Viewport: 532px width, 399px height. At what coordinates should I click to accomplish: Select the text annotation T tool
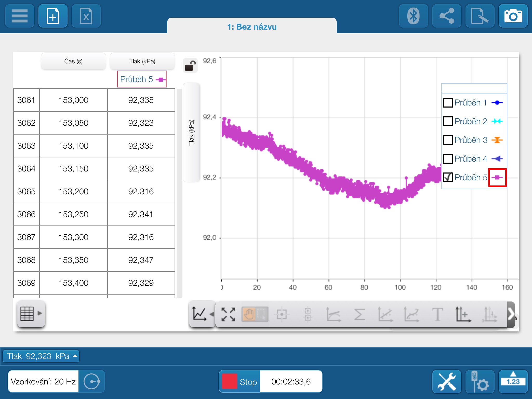437,314
